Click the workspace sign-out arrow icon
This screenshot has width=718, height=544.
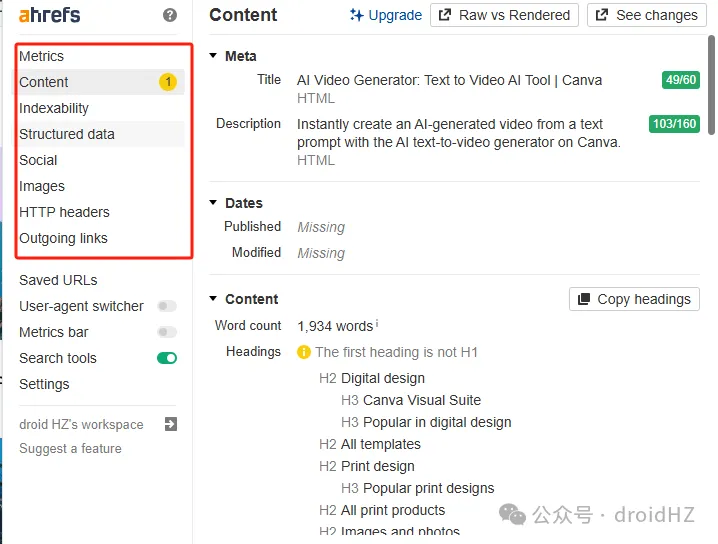pos(170,424)
